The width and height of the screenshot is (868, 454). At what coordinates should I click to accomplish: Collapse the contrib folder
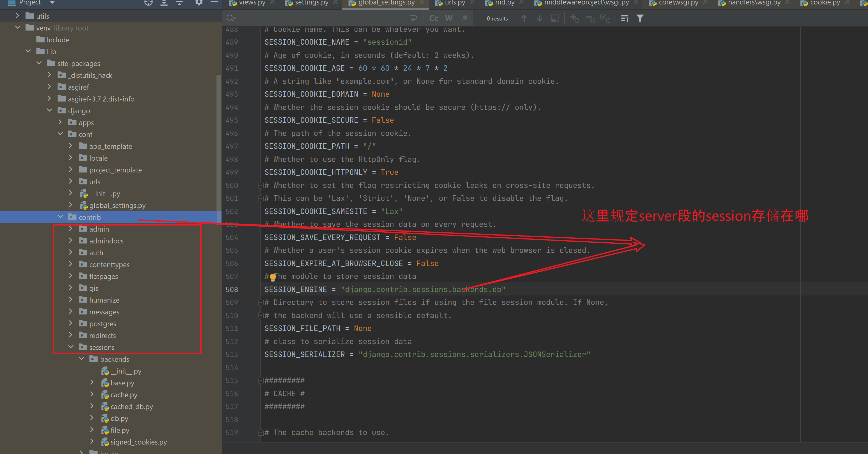pyautogui.click(x=60, y=217)
